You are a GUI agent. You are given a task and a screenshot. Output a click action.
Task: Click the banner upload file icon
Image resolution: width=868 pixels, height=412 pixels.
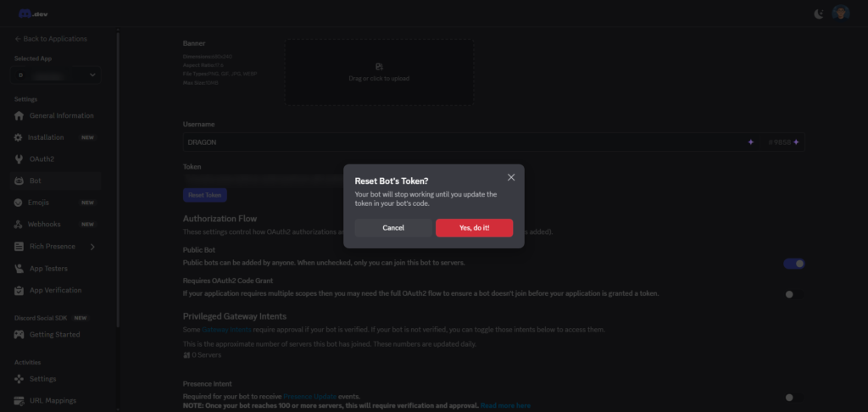click(x=379, y=66)
